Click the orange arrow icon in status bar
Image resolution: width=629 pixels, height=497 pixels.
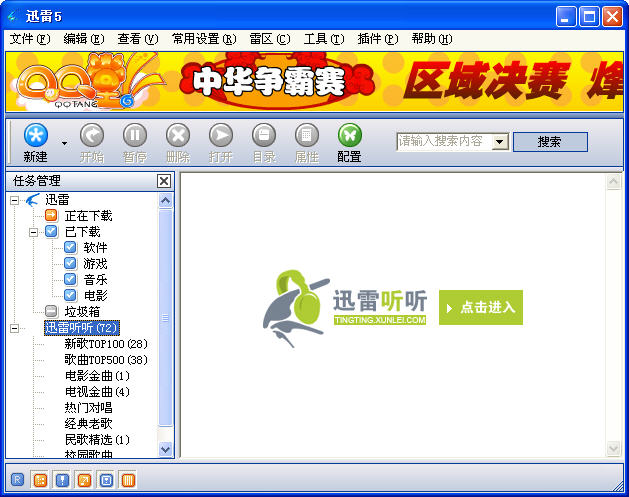pos(84,480)
